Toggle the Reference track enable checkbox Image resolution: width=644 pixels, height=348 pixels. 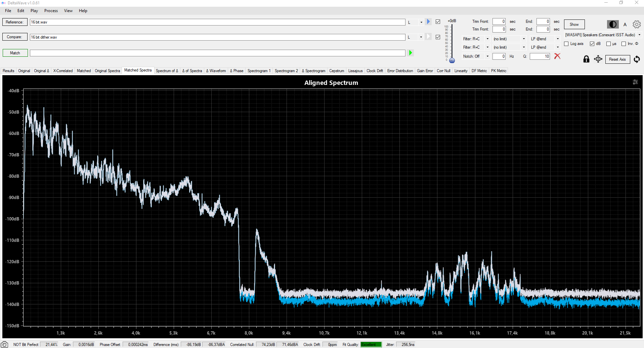(438, 22)
